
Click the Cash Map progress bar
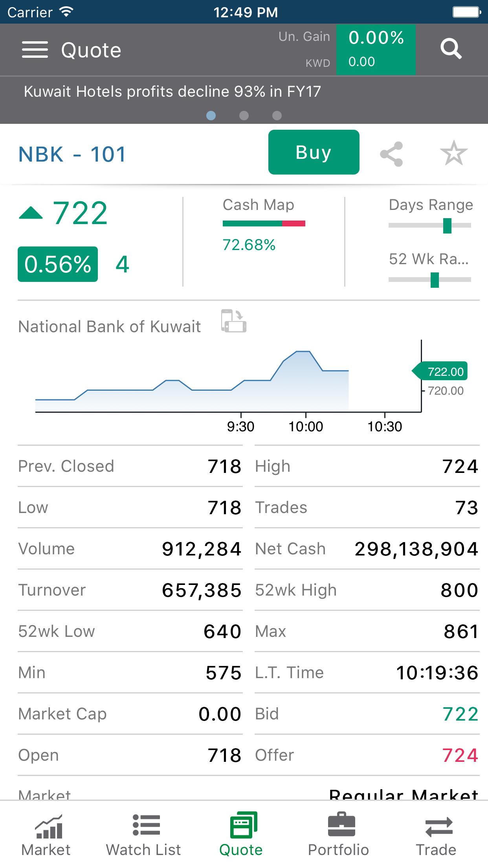[x=264, y=224]
